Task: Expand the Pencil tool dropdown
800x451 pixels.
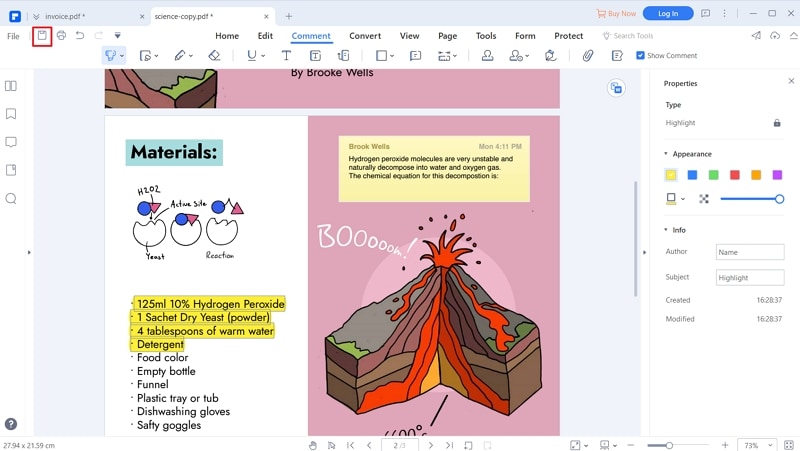Action: point(191,56)
